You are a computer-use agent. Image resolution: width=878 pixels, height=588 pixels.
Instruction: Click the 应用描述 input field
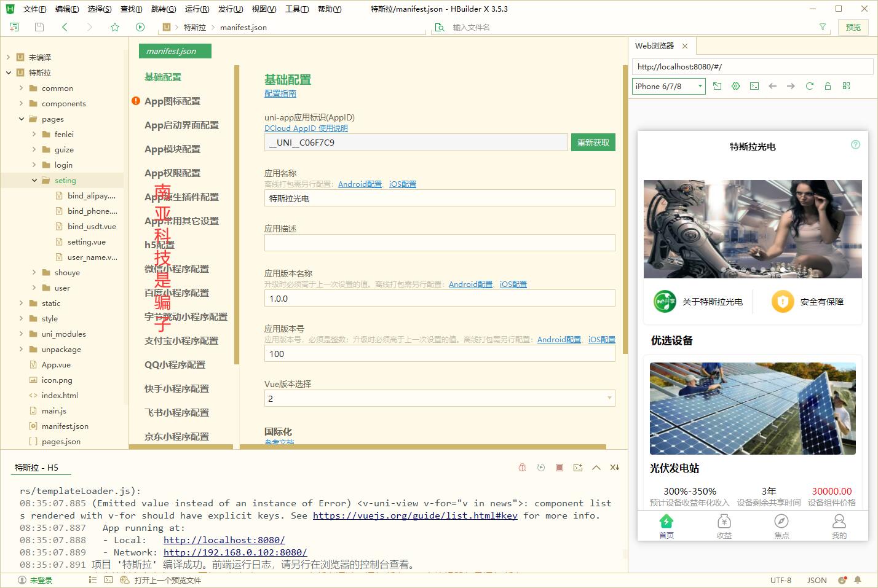(x=439, y=243)
